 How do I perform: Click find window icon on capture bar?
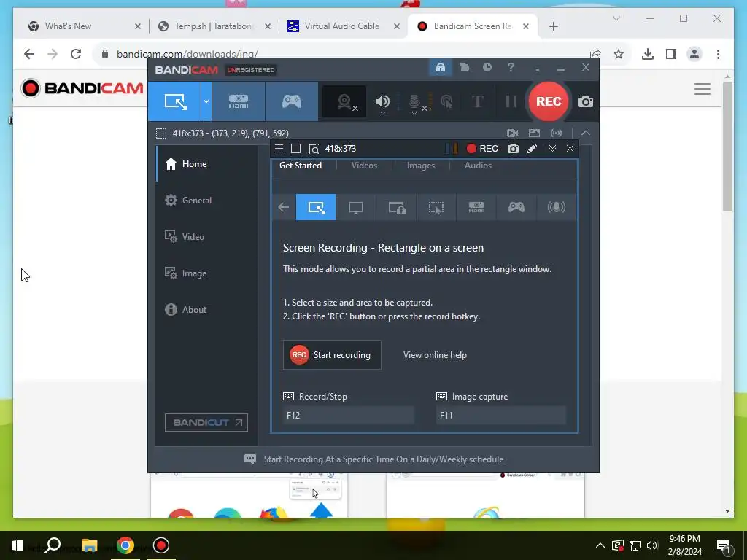click(314, 149)
